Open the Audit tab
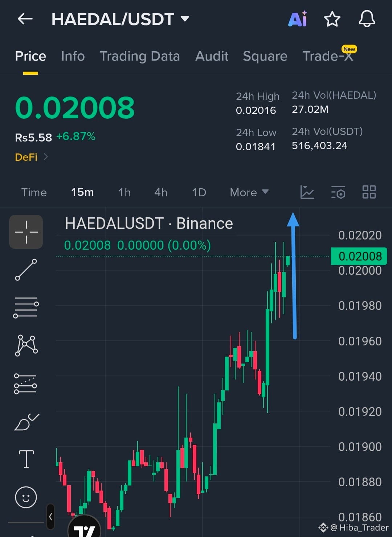This screenshot has width=392, height=537. 212,56
